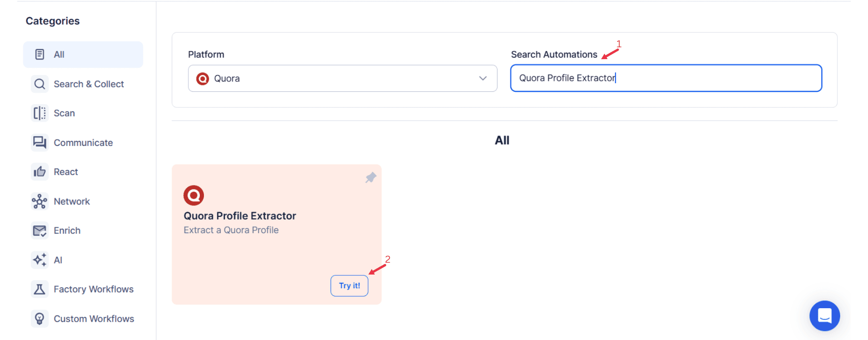868x340 pixels.
Task: Click the React thumbs-up icon
Action: (x=40, y=172)
